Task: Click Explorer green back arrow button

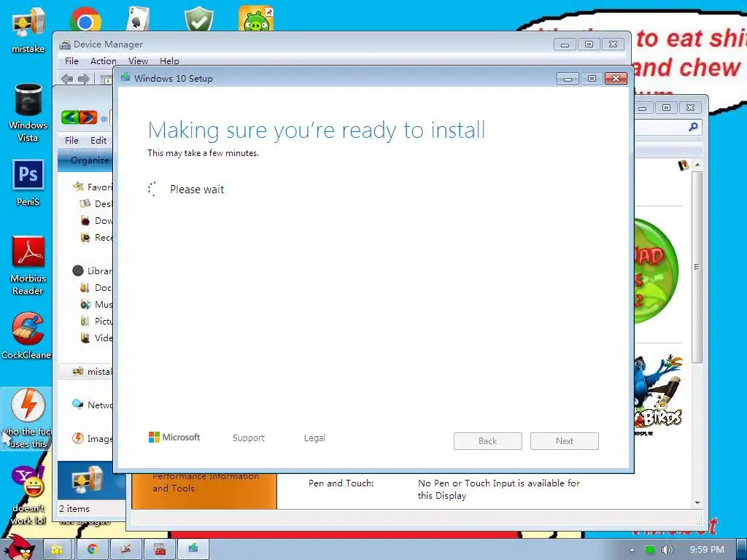Action: pyautogui.click(x=70, y=117)
